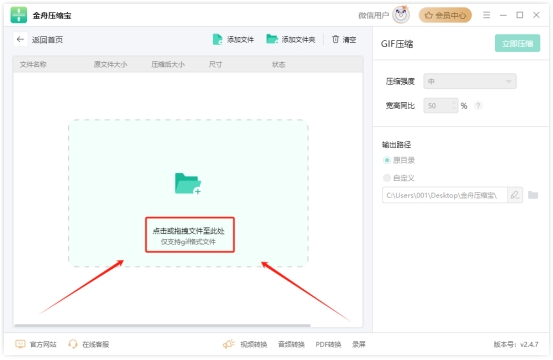Screen dimensions: 553x360
Task: Click the megaphone promotion icon
Action: tap(229, 344)
